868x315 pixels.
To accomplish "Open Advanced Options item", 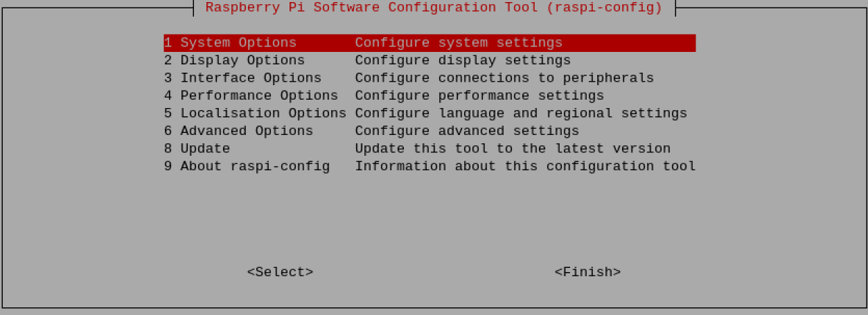I will point(238,131).
